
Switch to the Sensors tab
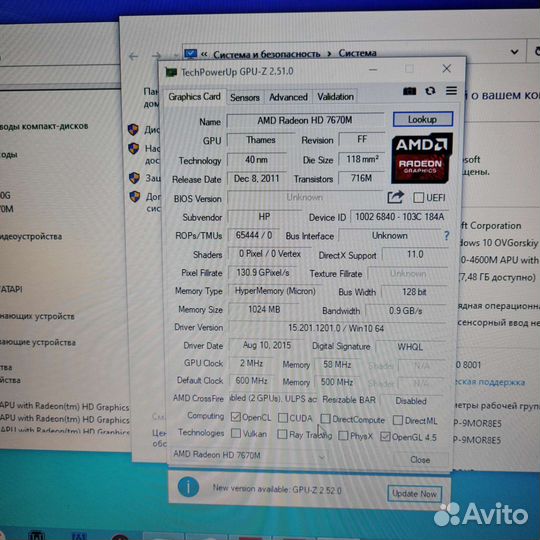pos(245,97)
